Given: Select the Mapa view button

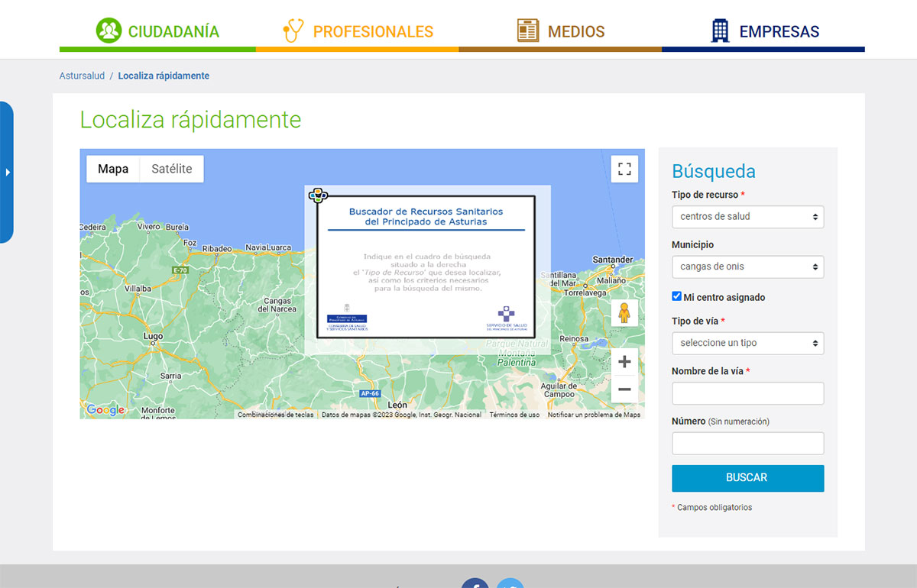Looking at the screenshot, I should (113, 169).
